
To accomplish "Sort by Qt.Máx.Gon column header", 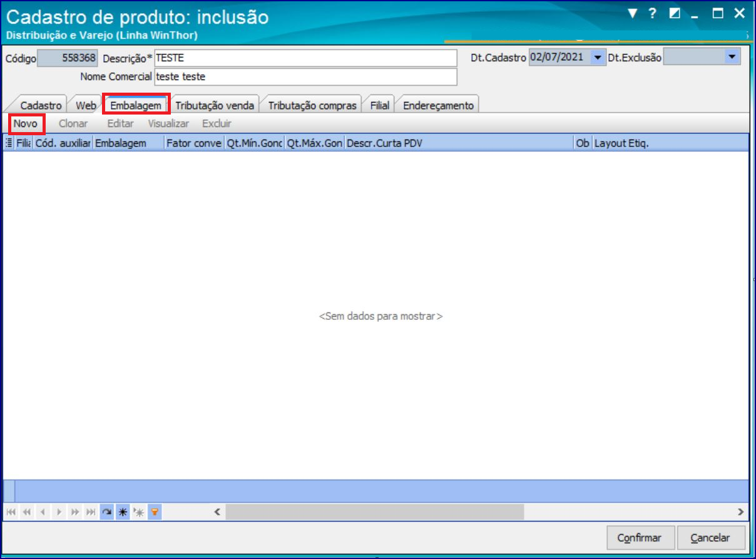I will click(315, 143).
